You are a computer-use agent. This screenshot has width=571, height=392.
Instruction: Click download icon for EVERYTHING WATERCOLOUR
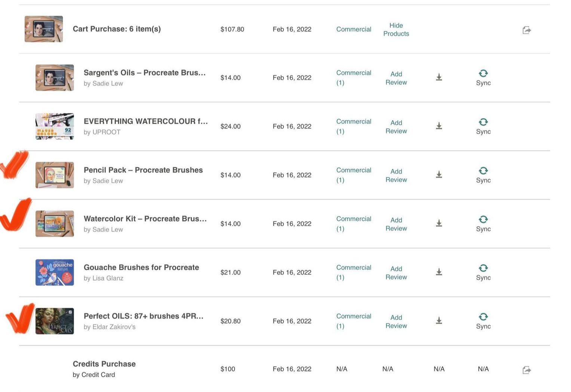[439, 126]
